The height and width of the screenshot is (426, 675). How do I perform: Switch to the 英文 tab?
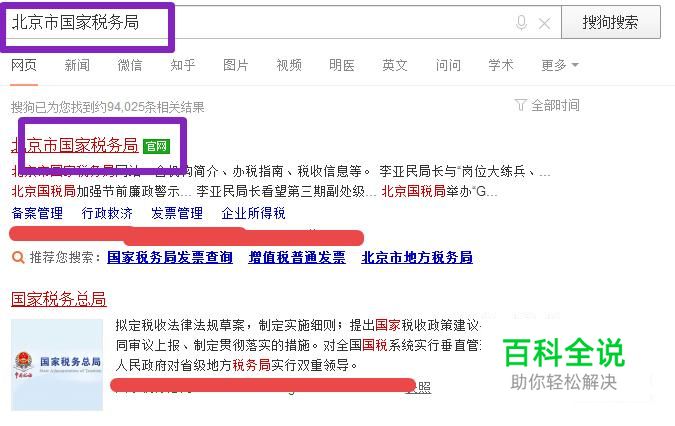tap(395, 65)
